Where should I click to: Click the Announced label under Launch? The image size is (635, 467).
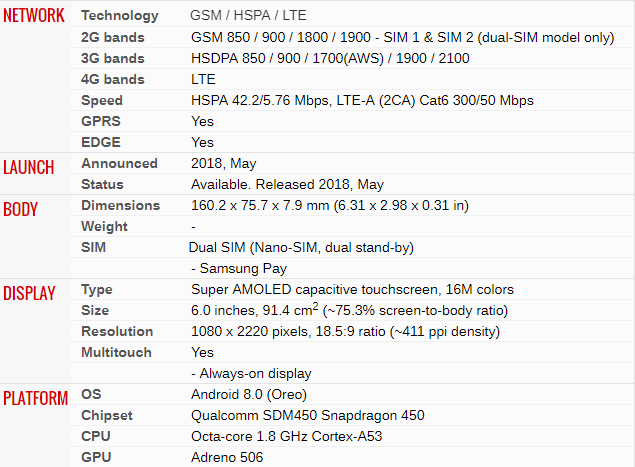click(119, 163)
